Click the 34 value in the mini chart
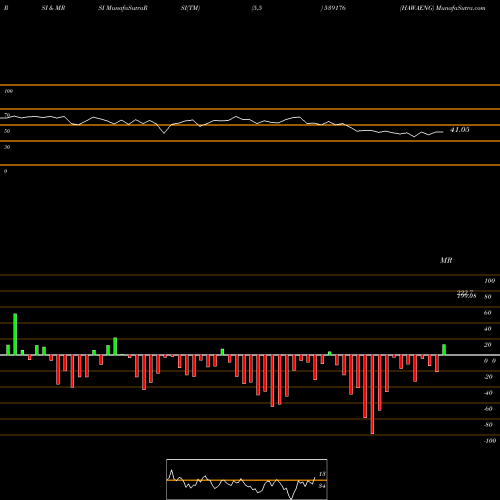This screenshot has height=500, width=500. pos(322,486)
